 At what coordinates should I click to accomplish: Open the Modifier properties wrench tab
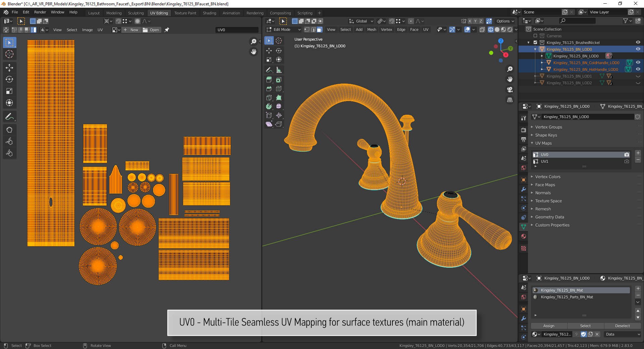[x=523, y=189]
